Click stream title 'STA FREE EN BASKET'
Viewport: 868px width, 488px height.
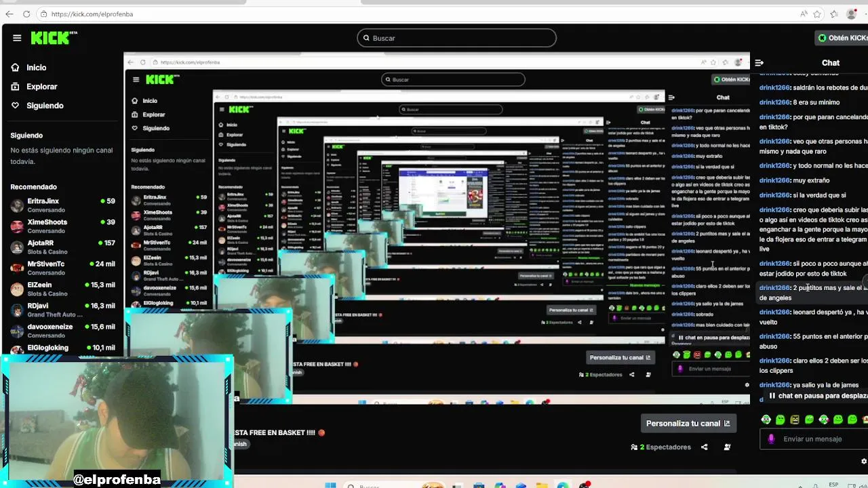(x=275, y=432)
